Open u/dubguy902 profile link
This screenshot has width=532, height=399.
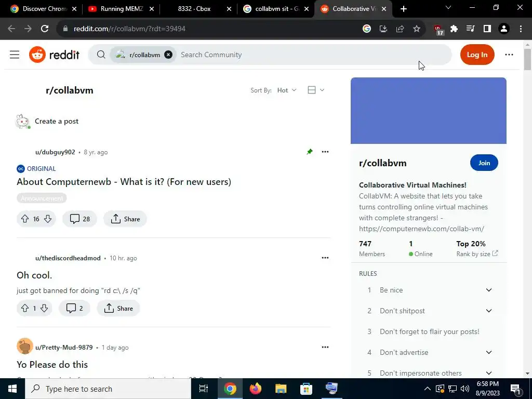(55, 152)
